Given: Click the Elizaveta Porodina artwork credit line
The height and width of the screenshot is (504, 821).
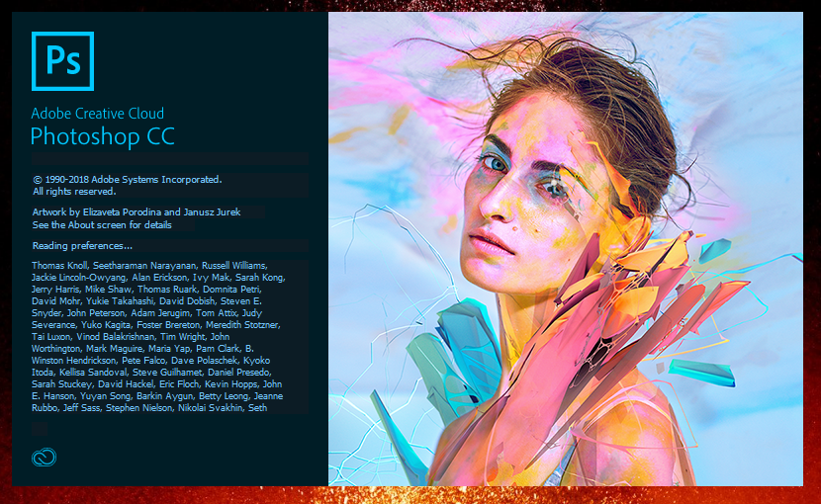Looking at the screenshot, I should pos(137,211).
